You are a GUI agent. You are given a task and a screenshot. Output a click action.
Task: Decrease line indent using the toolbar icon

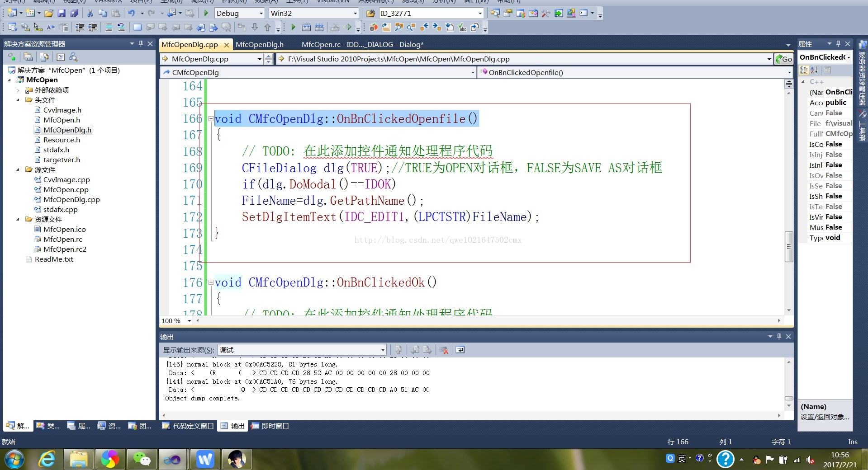pyautogui.click(x=80, y=28)
